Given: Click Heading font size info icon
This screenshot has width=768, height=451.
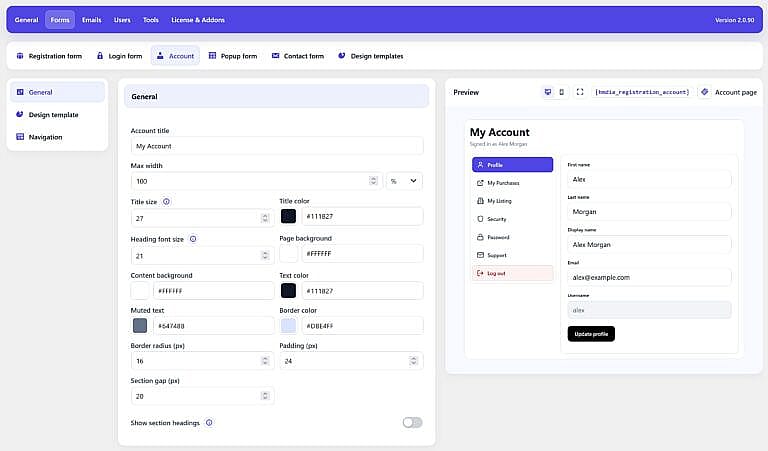Looking at the screenshot, I should (193, 239).
